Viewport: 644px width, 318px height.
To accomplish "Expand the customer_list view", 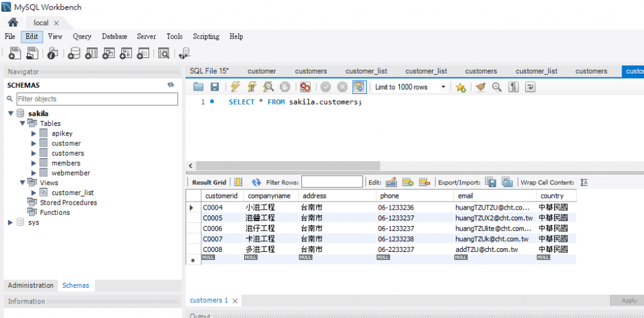I will coord(34,193).
